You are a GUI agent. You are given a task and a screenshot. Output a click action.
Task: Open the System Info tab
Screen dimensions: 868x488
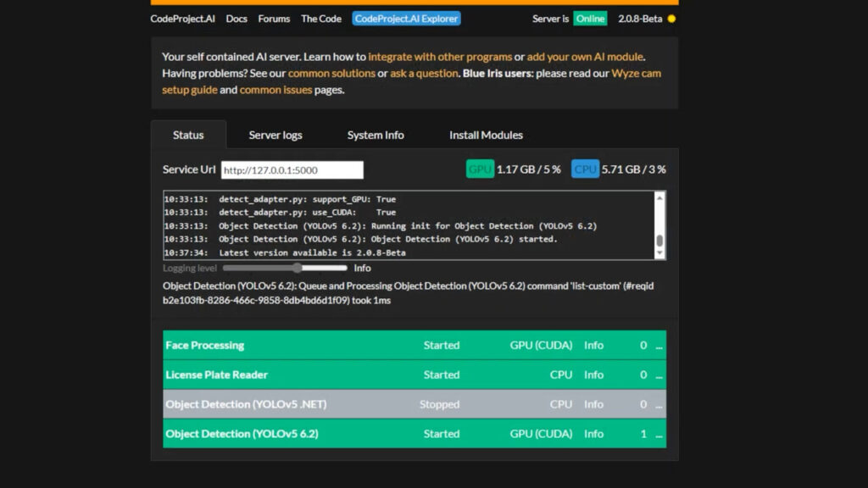point(376,135)
